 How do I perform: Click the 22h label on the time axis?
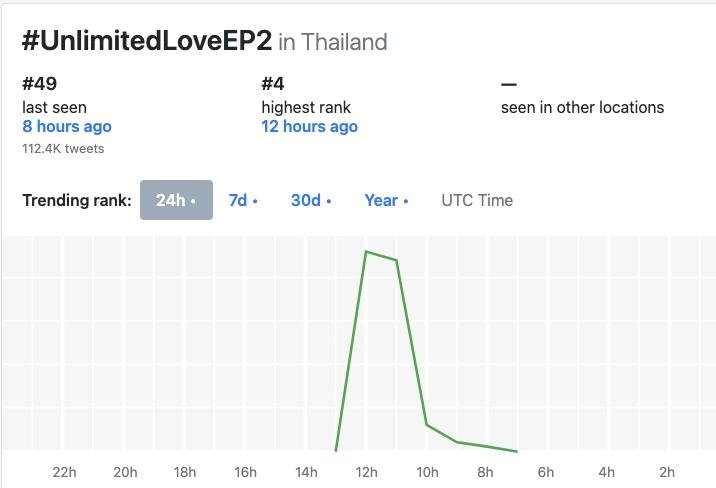[x=64, y=472]
